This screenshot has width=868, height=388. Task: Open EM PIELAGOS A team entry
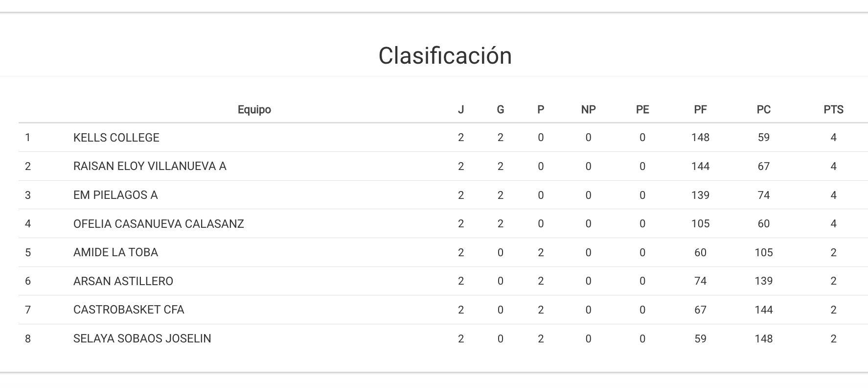click(115, 195)
